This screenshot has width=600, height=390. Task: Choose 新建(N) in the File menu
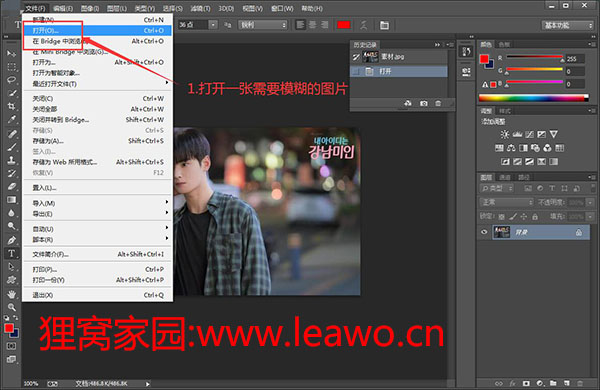98,20
